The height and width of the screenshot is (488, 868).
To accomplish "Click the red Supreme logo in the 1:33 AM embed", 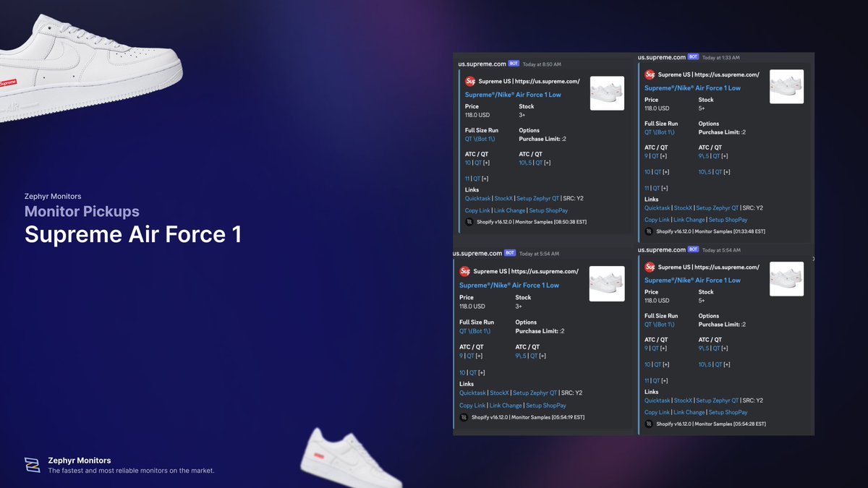I will click(650, 74).
